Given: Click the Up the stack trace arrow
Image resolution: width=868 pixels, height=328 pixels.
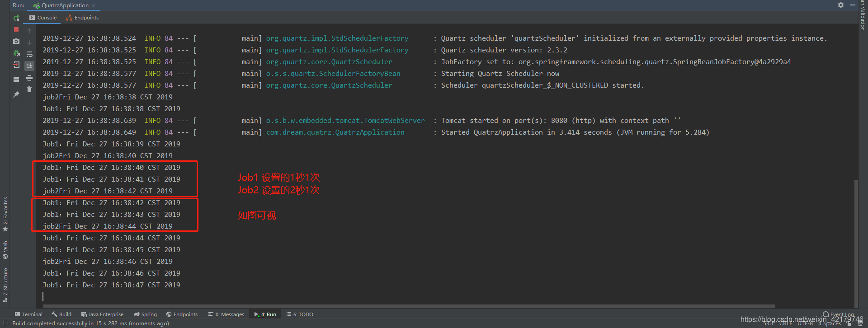Looking at the screenshot, I should coord(29,31).
